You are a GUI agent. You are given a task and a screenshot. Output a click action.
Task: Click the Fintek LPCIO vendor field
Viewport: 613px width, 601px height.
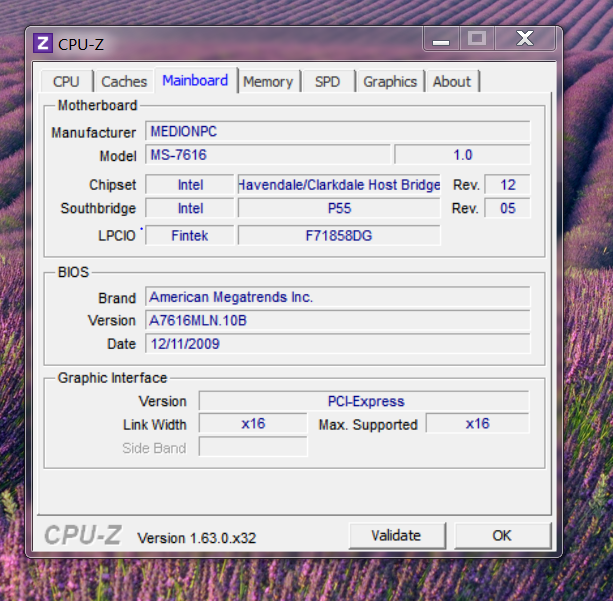(x=190, y=235)
